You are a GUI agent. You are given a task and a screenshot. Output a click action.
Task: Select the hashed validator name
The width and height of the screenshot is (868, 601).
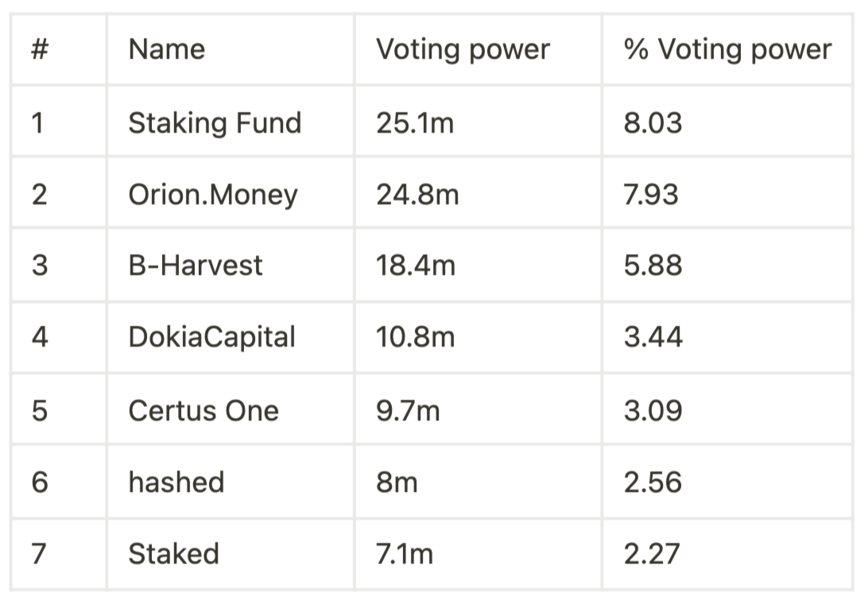(x=176, y=482)
